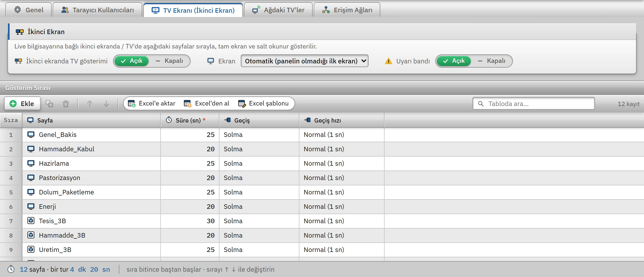Screen dimensions: 644x277
Task: Click the clock icon in status bar
Action: 11,269
